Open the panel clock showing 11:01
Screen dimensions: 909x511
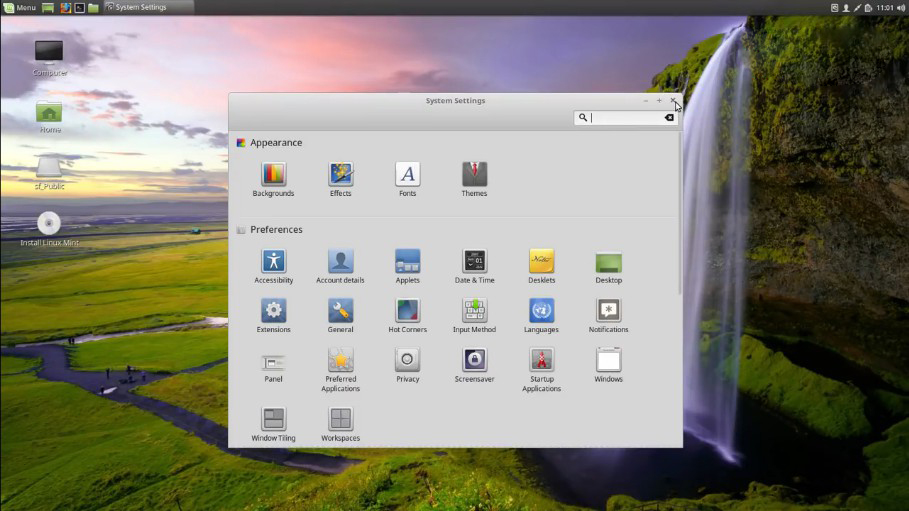tap(885, 8)
